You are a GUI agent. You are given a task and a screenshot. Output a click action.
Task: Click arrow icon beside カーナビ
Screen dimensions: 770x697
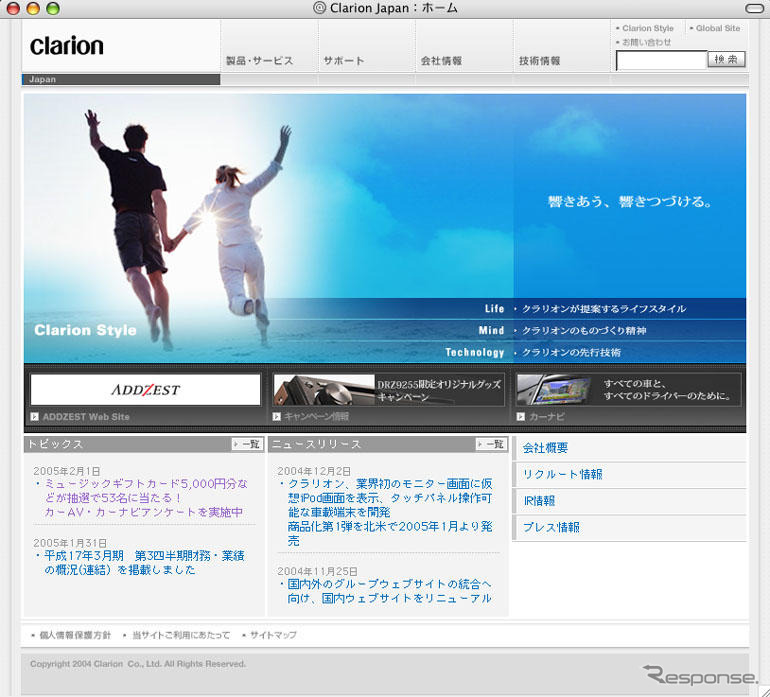pyautogui.click(x=521, y=417)
